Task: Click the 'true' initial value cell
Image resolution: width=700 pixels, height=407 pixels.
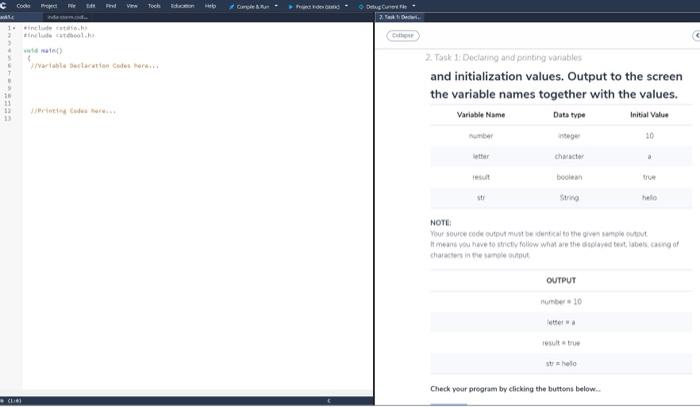Action: pos(649,177)
